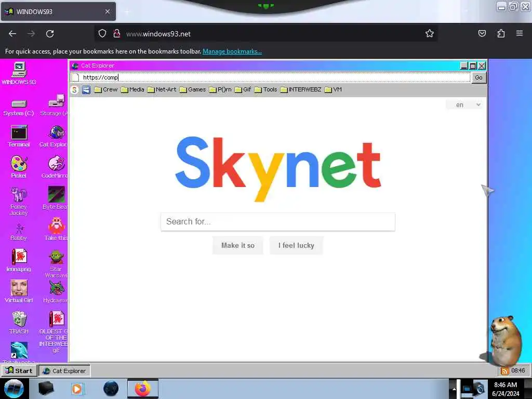Click the Firefox padlock site info icon
Viewport: 532px width, 399px height.
point(117,33)
